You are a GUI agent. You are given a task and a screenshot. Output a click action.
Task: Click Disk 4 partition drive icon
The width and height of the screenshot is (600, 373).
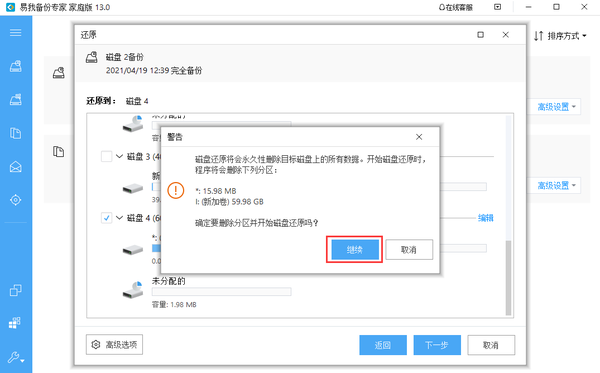133,250
